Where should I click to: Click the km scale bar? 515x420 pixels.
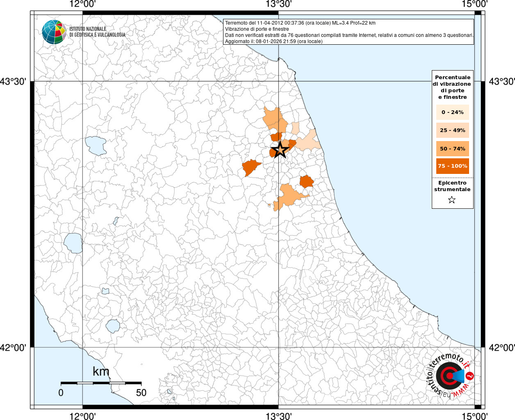pos(101,383)
